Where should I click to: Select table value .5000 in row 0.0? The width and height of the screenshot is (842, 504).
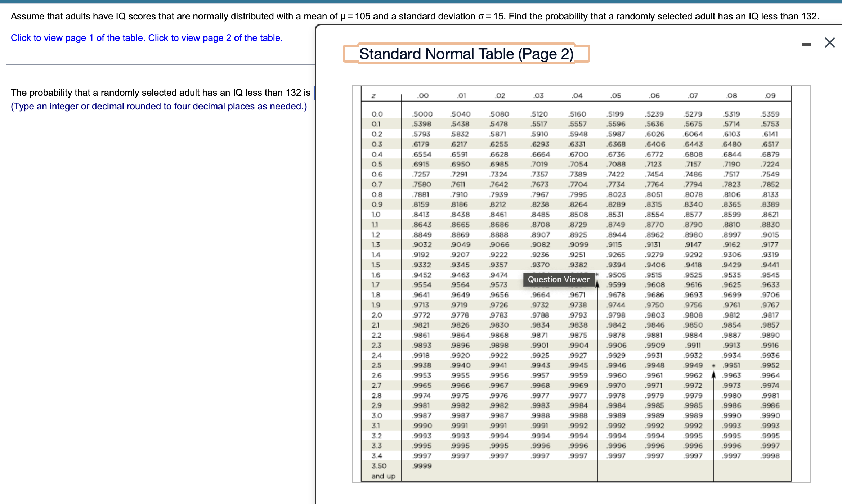(422, 114)
